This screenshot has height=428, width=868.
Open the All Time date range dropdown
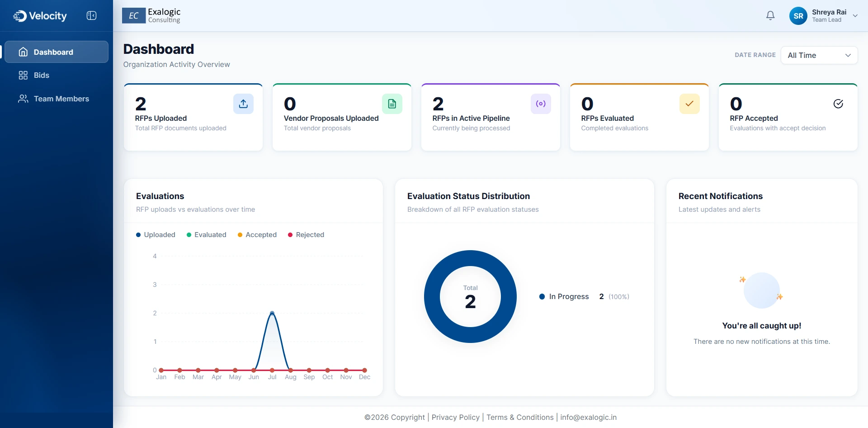pyautogui.click(x=819, y=55)
